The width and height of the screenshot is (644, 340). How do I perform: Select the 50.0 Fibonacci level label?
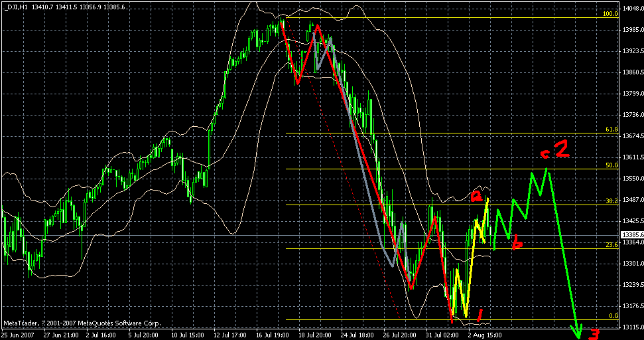(x=612, y=165)
